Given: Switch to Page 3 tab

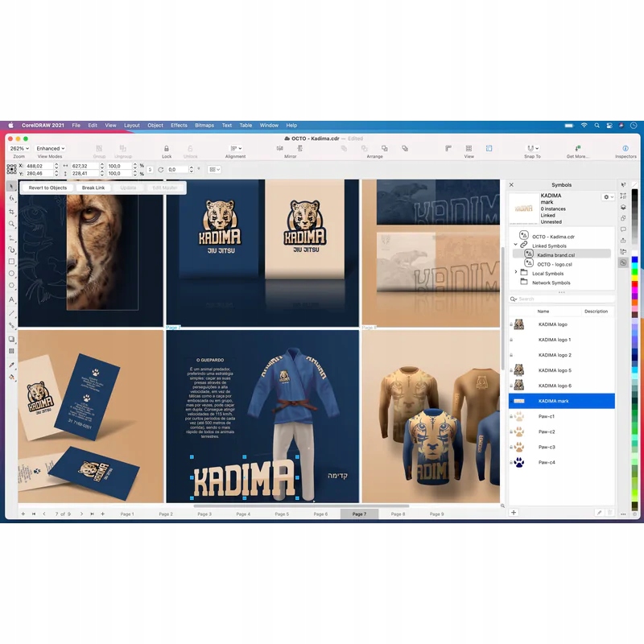Looking at the screenshot, I should [204, 514].
